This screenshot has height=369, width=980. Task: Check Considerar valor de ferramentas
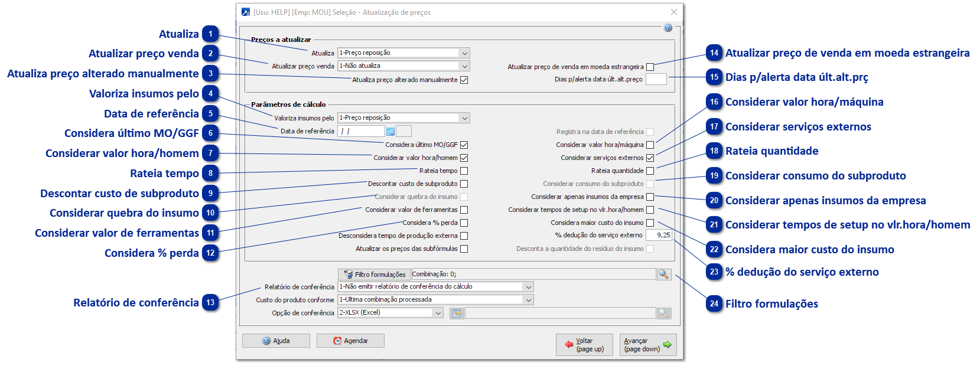(x=464, y=210)
